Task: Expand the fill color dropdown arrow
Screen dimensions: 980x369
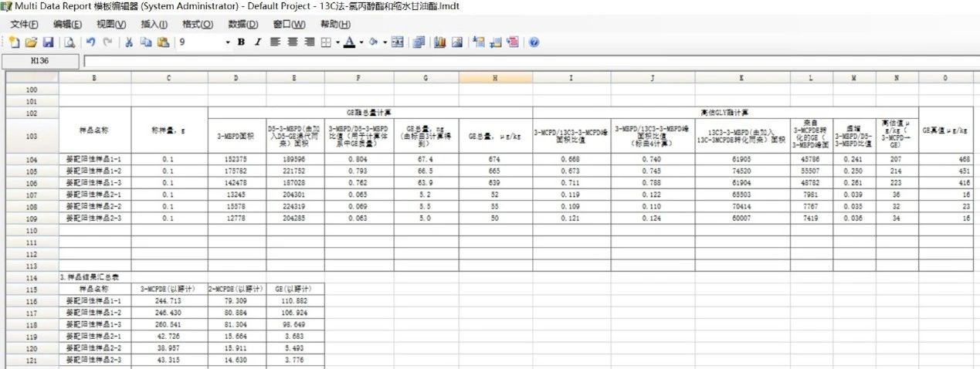Action: click(x=384, y=42)
